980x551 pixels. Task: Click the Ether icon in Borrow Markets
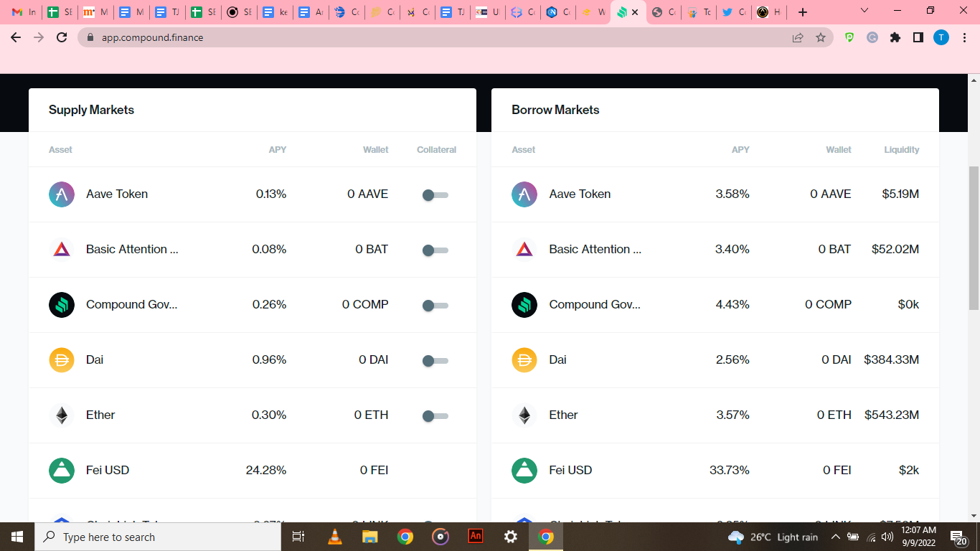(524, 415)
